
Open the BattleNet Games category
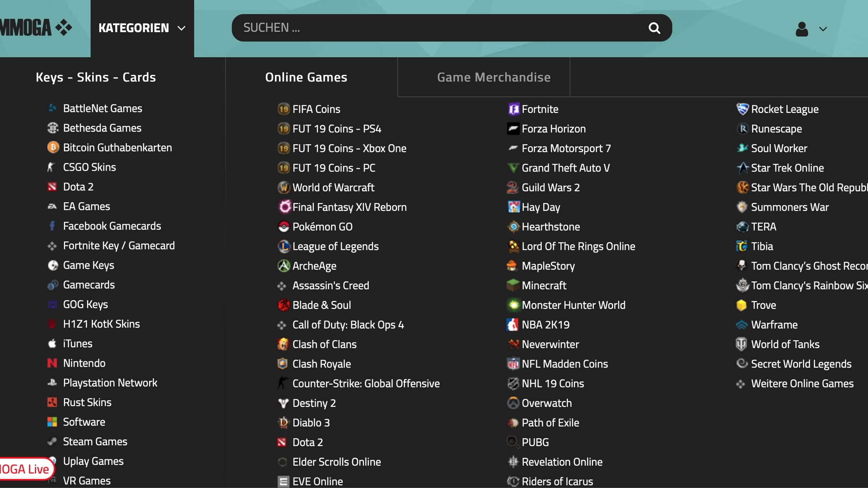pos(103,108)
